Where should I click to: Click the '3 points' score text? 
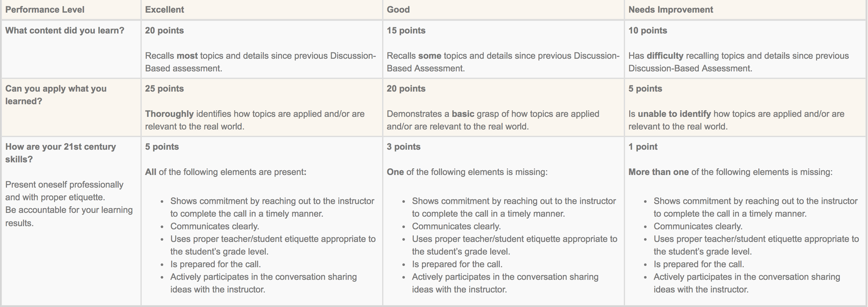(404, 147)
